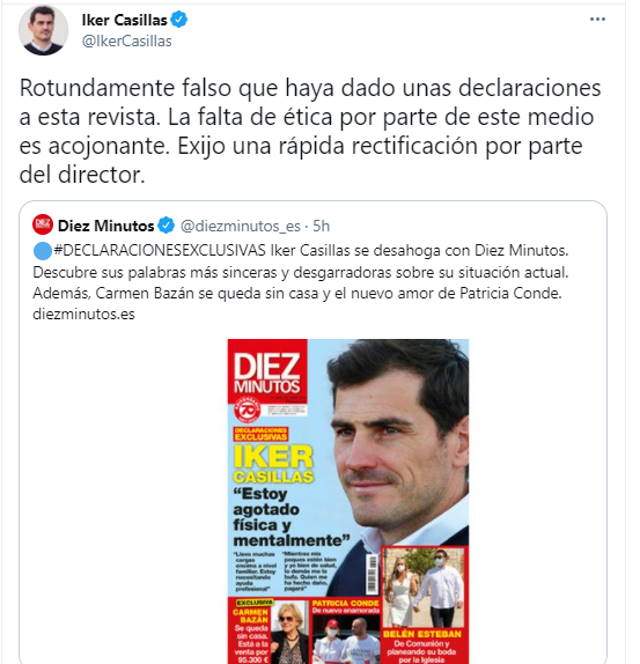640x664 pixels.
Task: Open the @diezminutos_es handle
Action: (x=241, y=226)
